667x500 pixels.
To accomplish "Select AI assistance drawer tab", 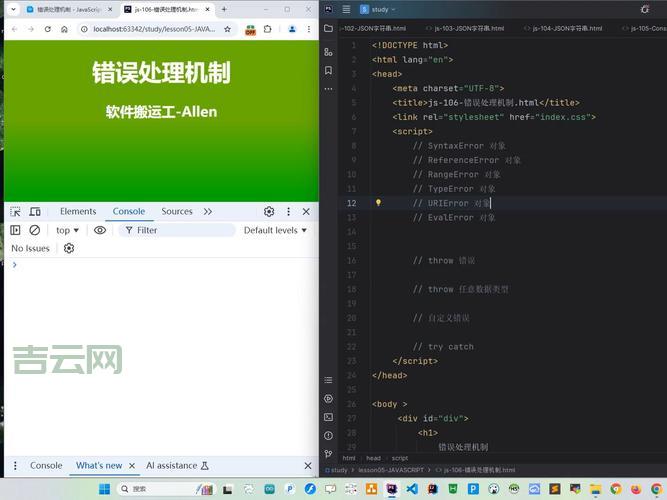I will pos(177,466).
